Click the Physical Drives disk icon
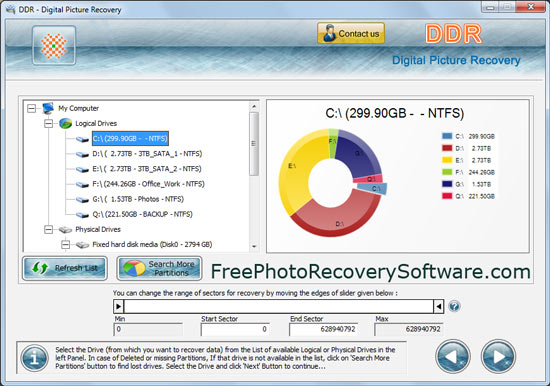 (x=65, y=229)
